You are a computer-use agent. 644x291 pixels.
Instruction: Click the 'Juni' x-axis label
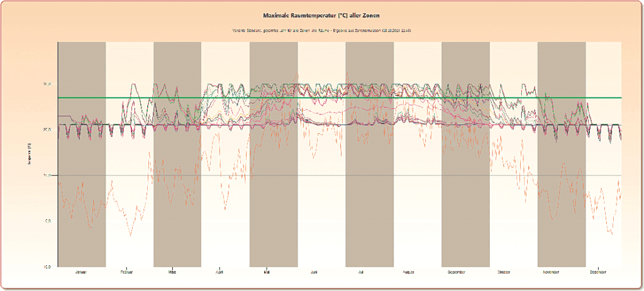coord(314,273)
